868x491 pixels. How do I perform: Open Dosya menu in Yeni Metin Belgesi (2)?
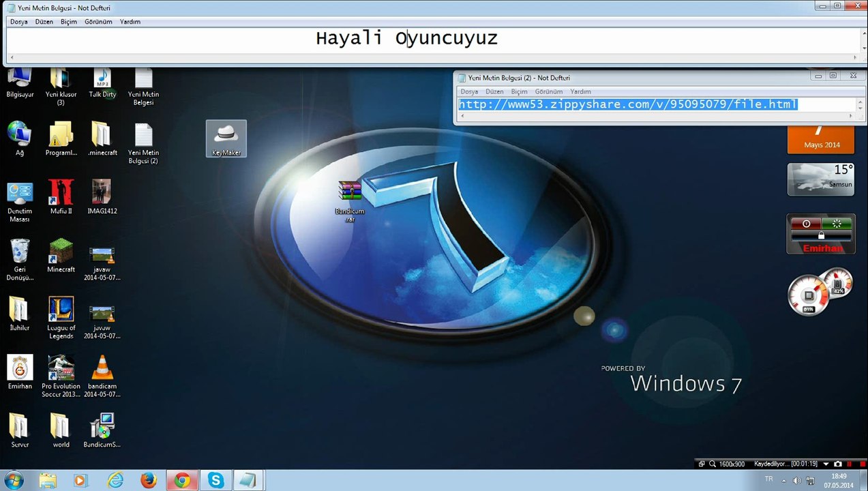tap(469, 91)
